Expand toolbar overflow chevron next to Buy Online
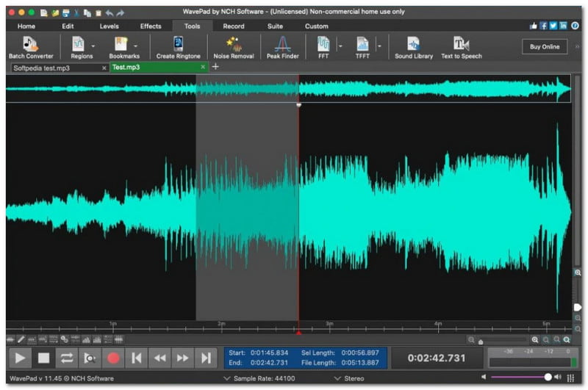The width and height of the screenshot is (588, 390). [x=577, y=47]
